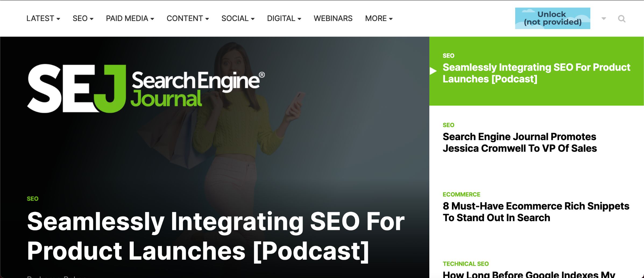Click the ECOMMERCE category label
644x278 pixels.
[461, 194]
